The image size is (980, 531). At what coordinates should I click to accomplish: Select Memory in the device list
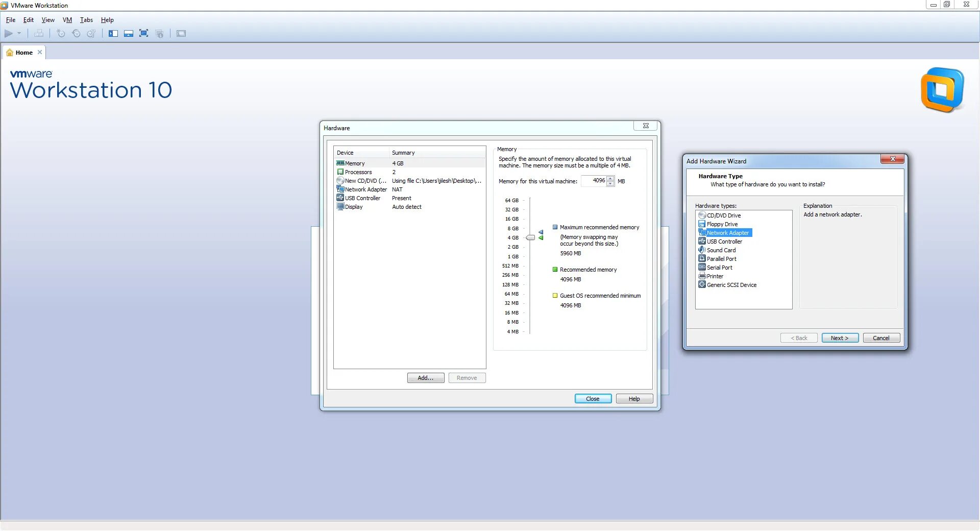[x=409, y=163]
